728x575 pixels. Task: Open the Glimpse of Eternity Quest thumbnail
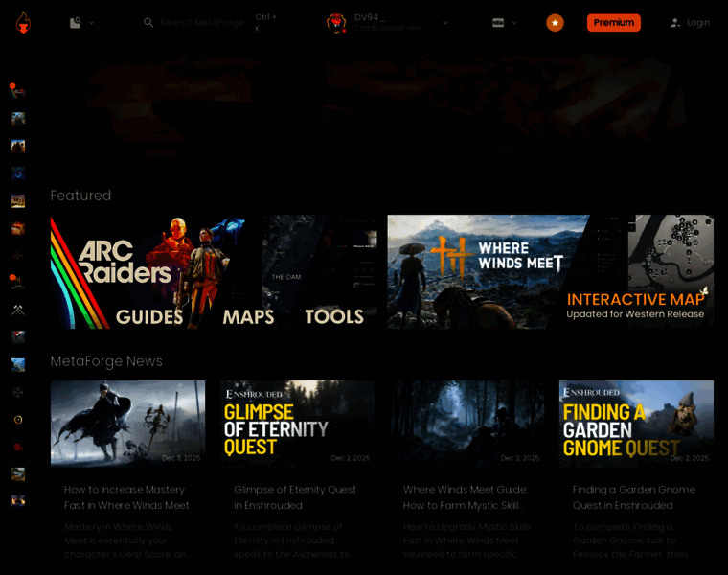297,424
